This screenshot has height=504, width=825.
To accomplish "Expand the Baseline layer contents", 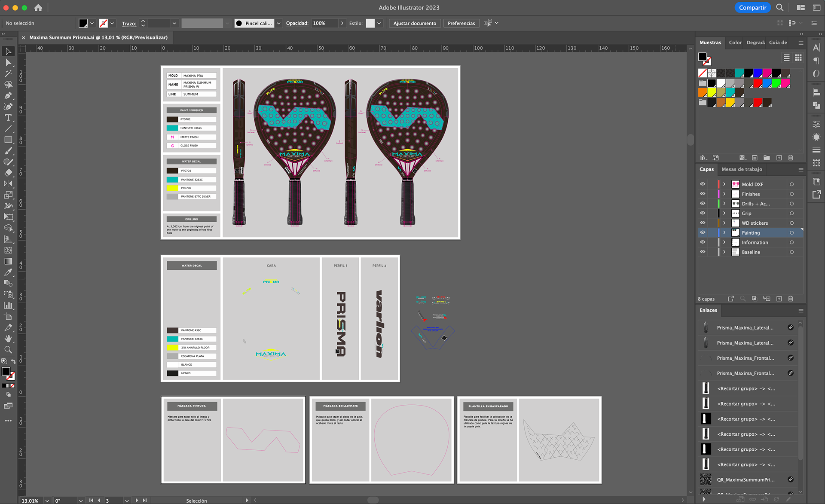I will pos(724,252).
